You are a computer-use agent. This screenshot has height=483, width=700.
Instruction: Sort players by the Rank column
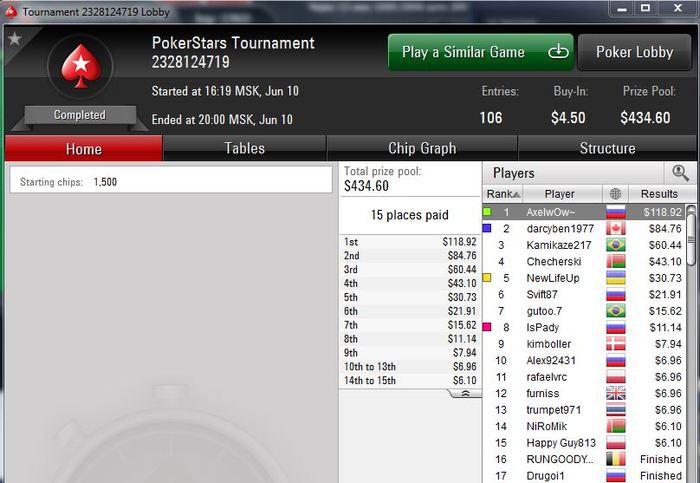(503, 194)
